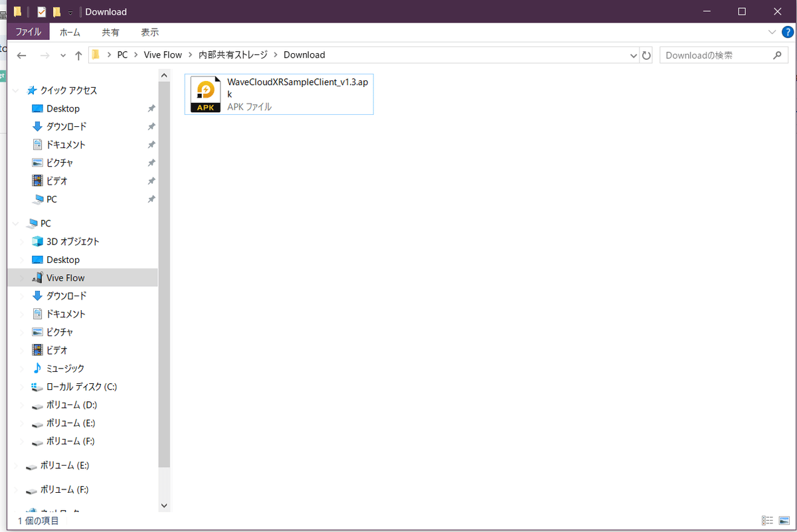This screenshot has width=797, height=532.
Task: Click the Explorer window title icon
Action: point(17,11)
